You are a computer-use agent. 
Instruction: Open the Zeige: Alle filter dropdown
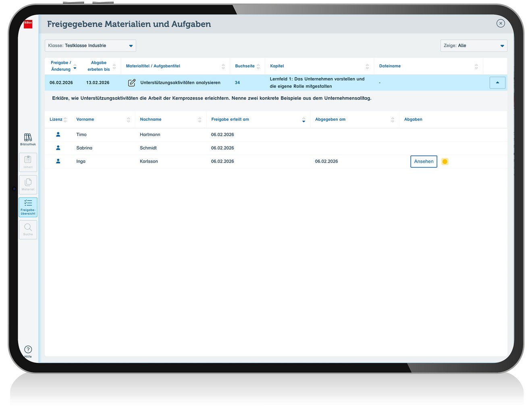pyautogui.click(x=474, y=46)
